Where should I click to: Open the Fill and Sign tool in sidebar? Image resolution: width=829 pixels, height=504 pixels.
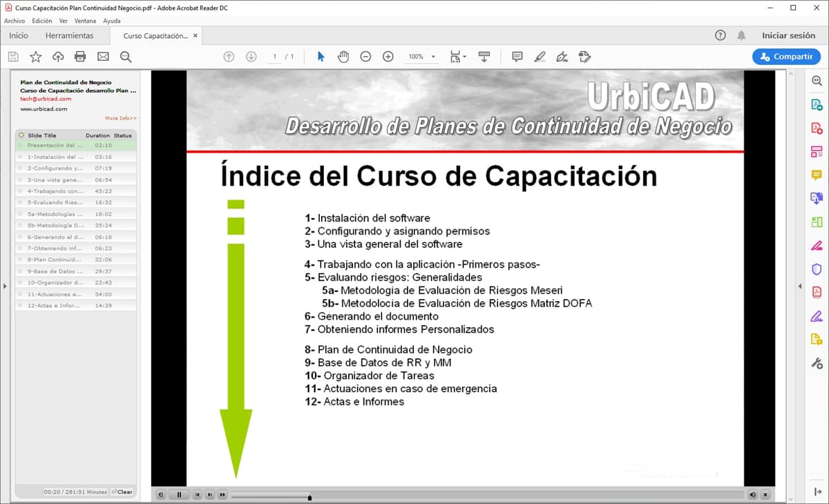(817, 246)
